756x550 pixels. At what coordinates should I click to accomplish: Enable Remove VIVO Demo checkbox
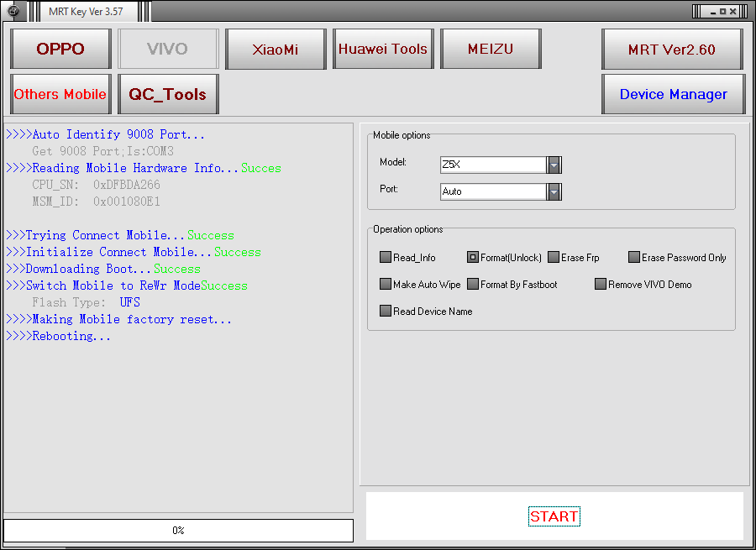click(x=601, y=284)
